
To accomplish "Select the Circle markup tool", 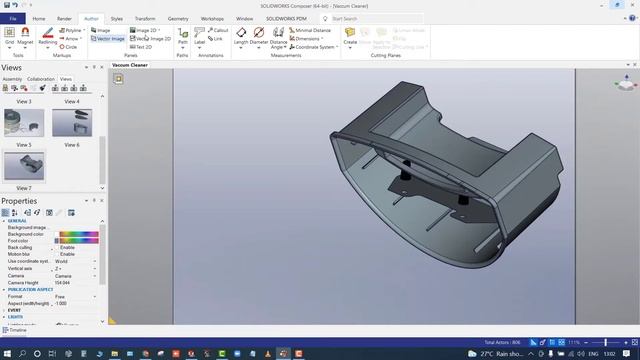I will click(x=68, y=47).
